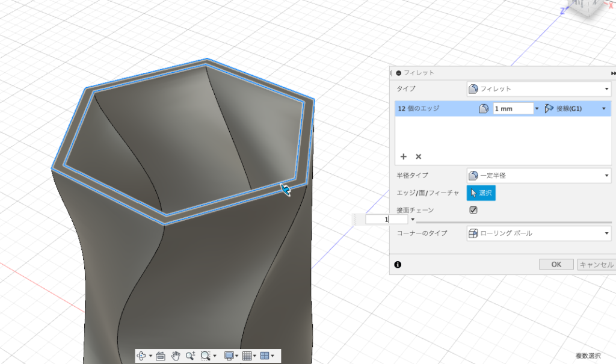This screenshot has width=616, height=364.
Task: Select the 12 個のエッジ selection row
Action: pyautogui.click(x=503, y=108)
